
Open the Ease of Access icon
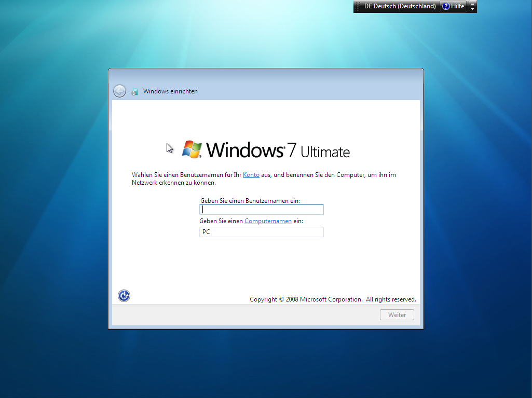coord(124,296)
